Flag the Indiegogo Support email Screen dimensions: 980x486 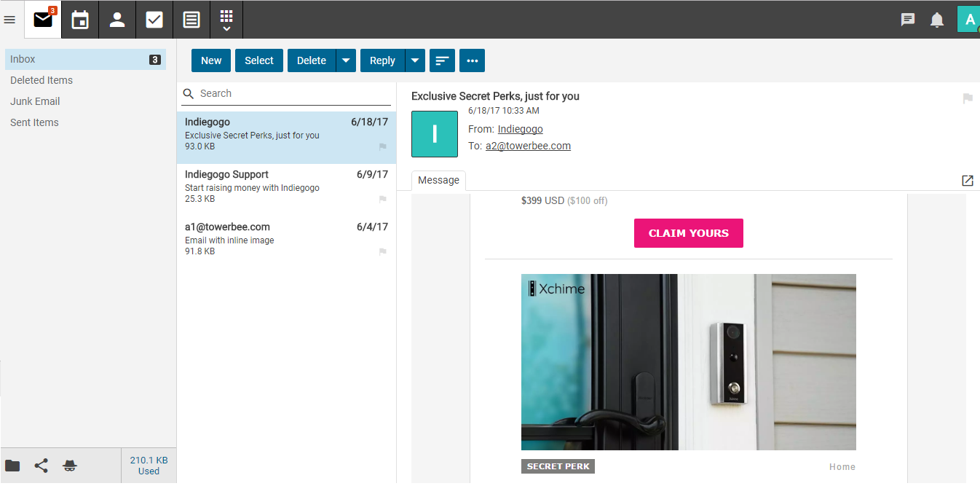tap(382, 200)
